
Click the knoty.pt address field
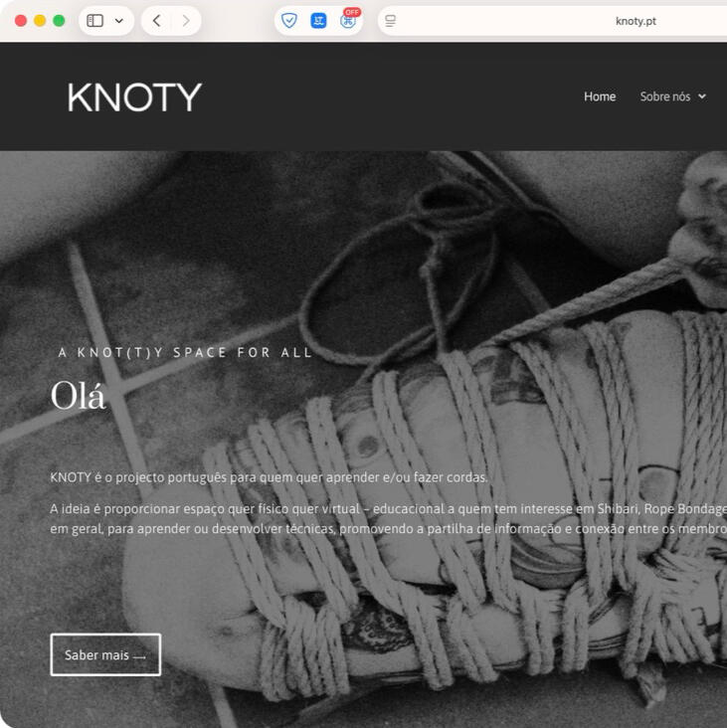[552, 21]
